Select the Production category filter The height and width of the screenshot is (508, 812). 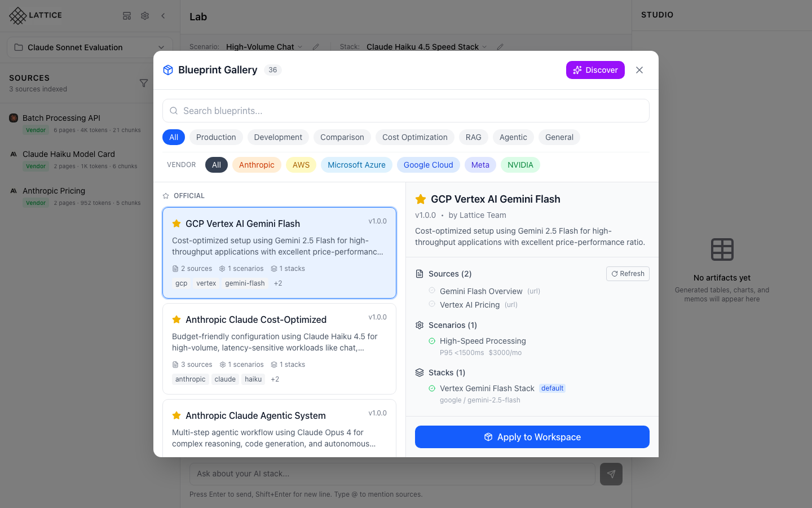click(216, 137)
